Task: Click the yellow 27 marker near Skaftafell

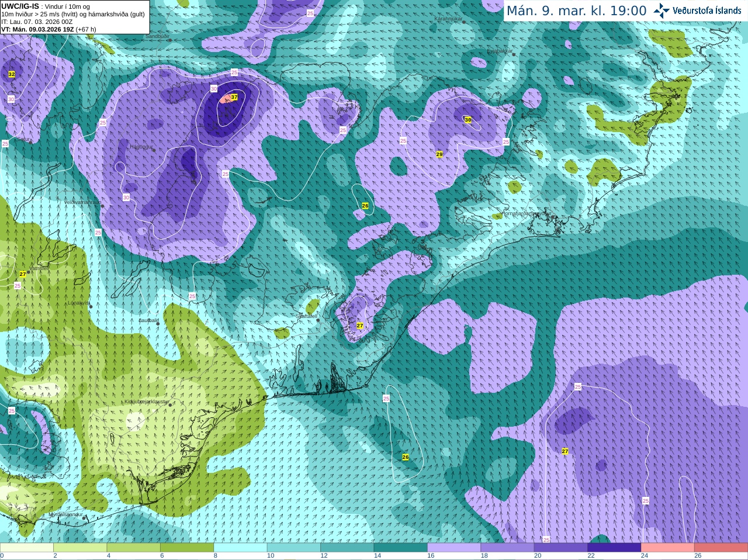Action: pos(360,326)
